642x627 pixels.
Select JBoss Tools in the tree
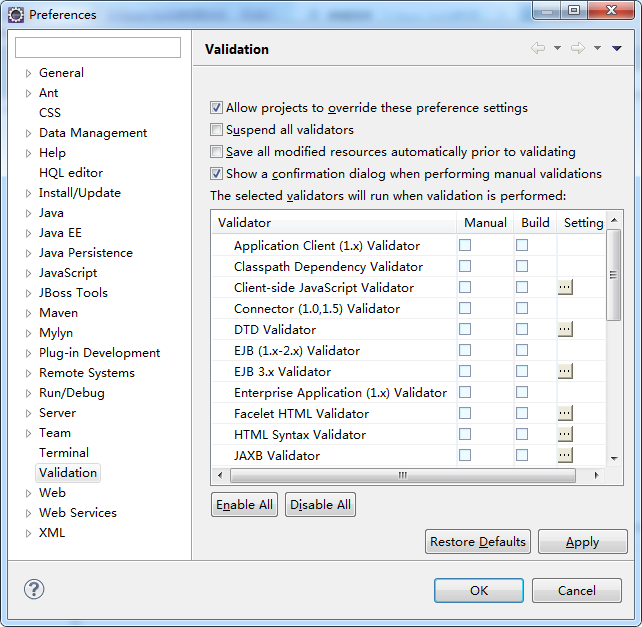point(73,293)
